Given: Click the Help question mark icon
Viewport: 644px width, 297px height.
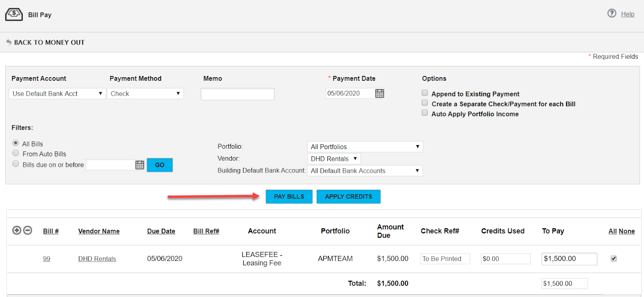Looking at the screenshot, I should click(612, 13).
